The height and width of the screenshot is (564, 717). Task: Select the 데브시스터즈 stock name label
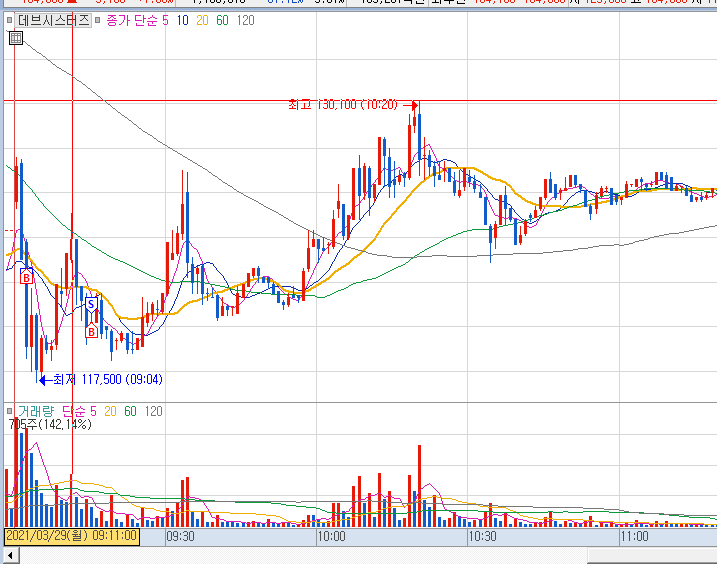tap(54, 20)
